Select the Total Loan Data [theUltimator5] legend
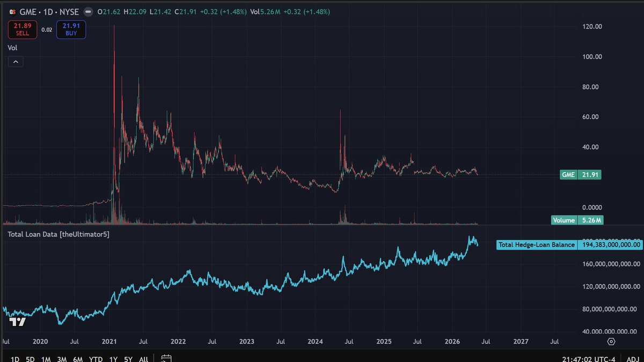The image size is (644, 362). (x=58, y=234)
